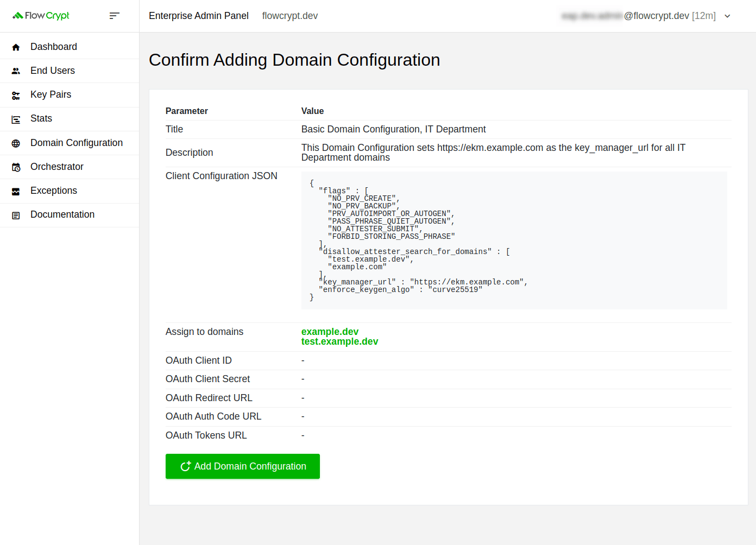Go to Key Pairs section
756x545 pixels.
[x=70, y=94]
